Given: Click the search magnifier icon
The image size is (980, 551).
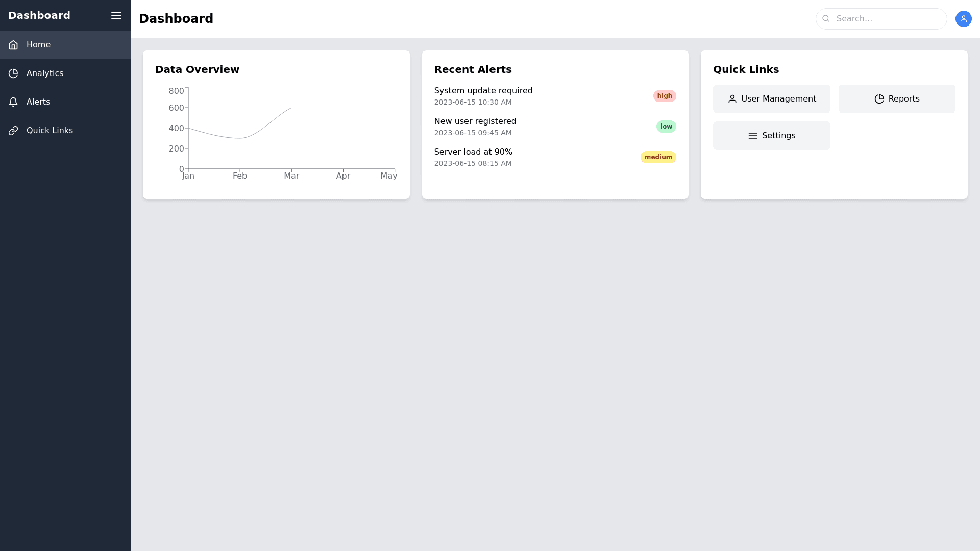Looking at the screenshot, I should 826,19.
